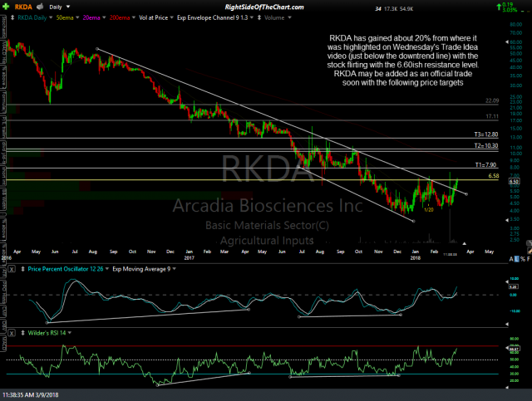Open the dropdown arrow next to 200ema
The image size is (532, 401).
134,17
